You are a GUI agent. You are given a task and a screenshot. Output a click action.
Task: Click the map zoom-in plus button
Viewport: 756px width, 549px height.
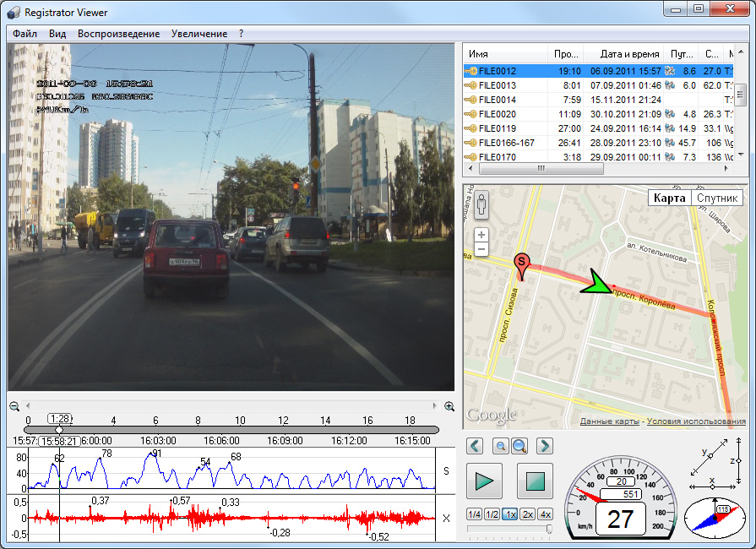[x=481, y=235]
